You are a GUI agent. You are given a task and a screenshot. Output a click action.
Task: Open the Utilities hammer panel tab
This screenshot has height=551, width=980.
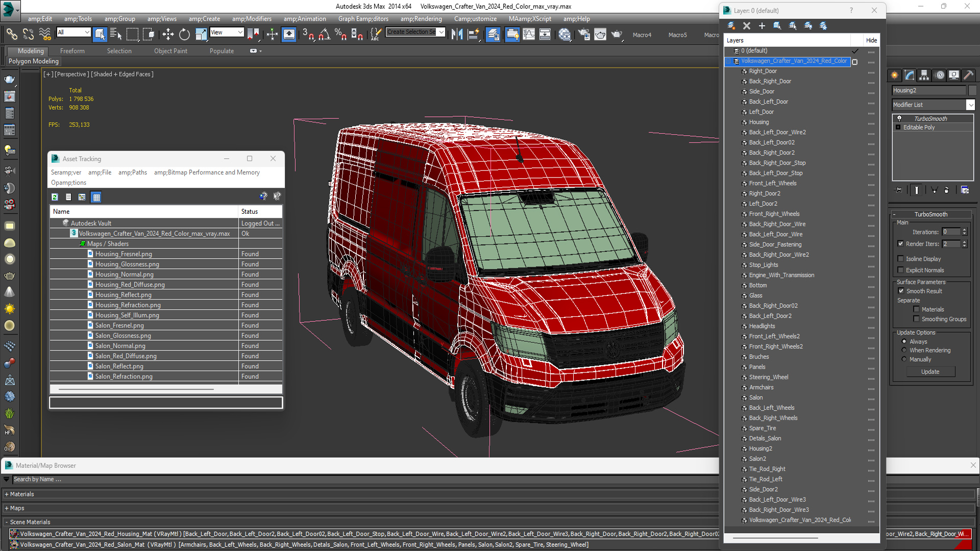(x=968, y=75)
